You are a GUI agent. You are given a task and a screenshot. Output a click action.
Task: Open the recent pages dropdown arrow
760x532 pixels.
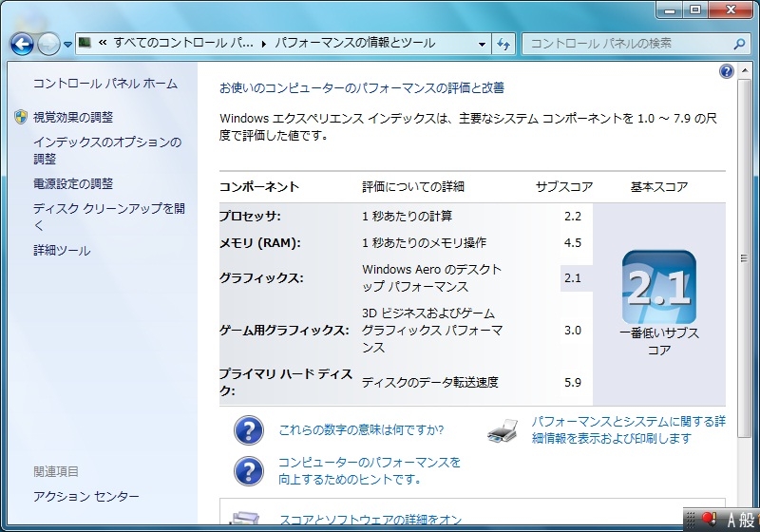coord(67,45)
